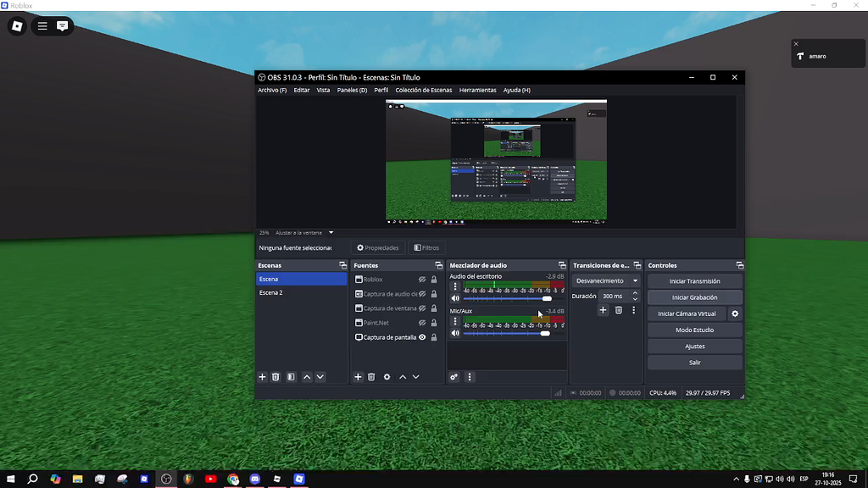
Task: Open the preview zoom dropdown arrow
Action: tap(331, 233)
